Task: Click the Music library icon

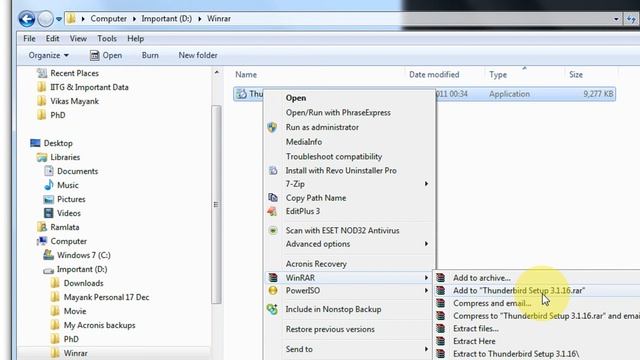Action: (49, 185)
